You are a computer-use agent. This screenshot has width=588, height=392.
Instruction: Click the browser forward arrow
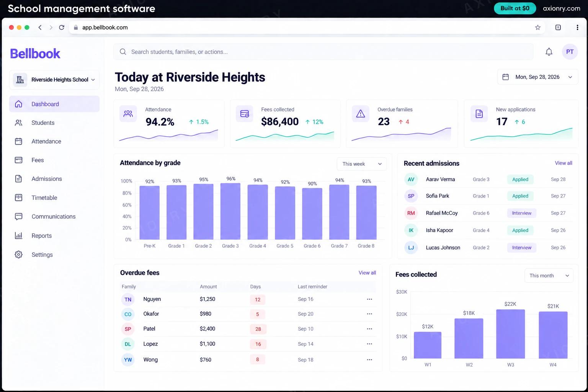(x=51, y=27)
